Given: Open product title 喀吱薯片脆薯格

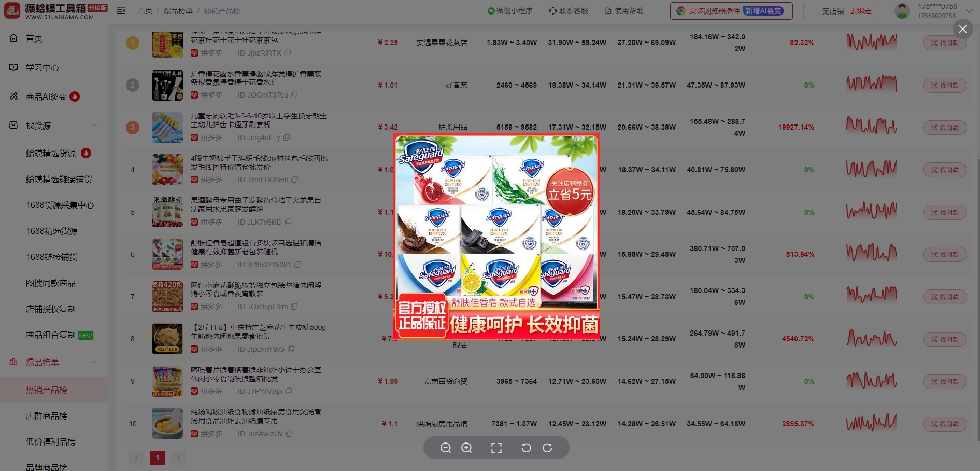Looking at the screenshot, I should [x=256, y=375].
